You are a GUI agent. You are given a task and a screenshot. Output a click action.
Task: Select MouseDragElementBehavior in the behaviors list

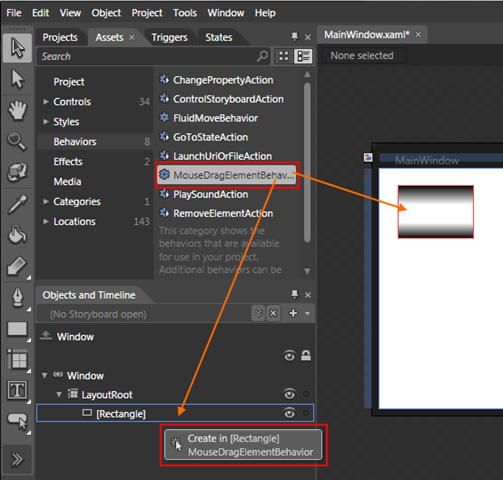click(227, 175)
